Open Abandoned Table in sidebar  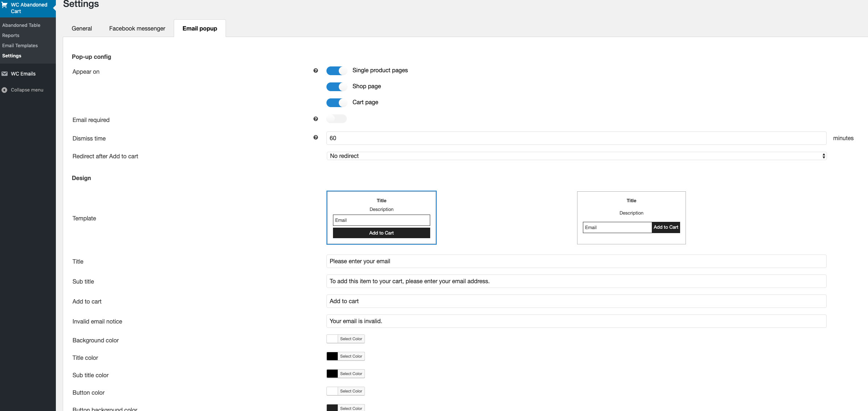[21, 25]
